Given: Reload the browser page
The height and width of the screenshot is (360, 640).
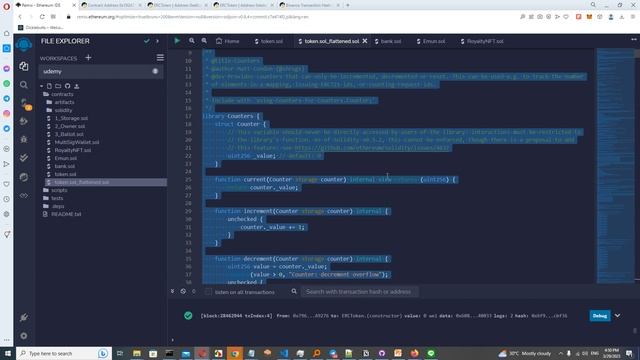Looking at the screenshot, I should point(42,17).
